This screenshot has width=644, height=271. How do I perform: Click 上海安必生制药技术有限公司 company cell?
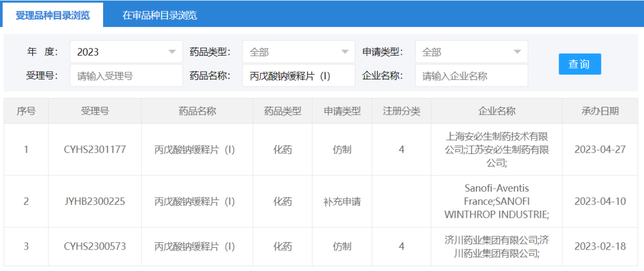pos(497,150)
